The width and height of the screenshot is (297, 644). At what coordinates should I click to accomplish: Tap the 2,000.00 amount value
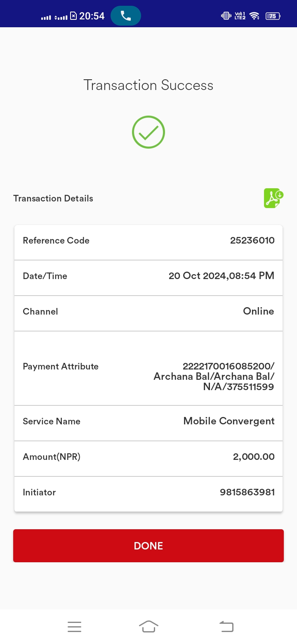(254, 457)
